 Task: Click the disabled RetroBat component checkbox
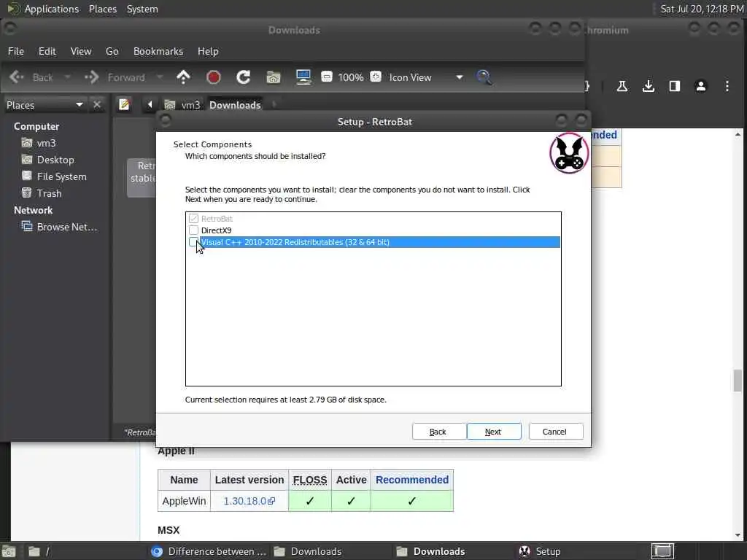coord(193,219)
